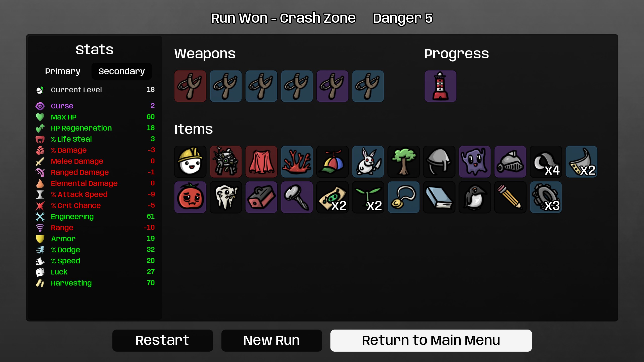This screenshot has height=362, width=644.
Task: Click the penguin item icon
Action: click(475, 197)
